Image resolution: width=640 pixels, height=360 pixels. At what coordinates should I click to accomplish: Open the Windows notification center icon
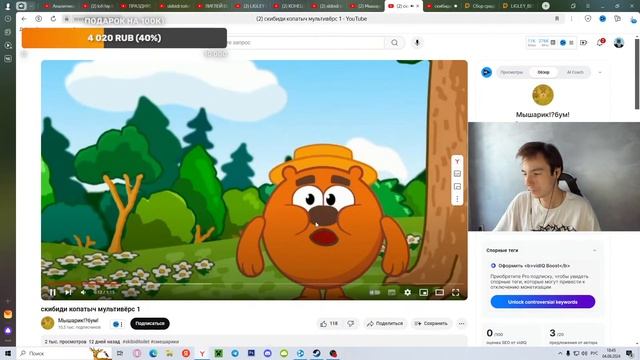(x=630, y=353)
